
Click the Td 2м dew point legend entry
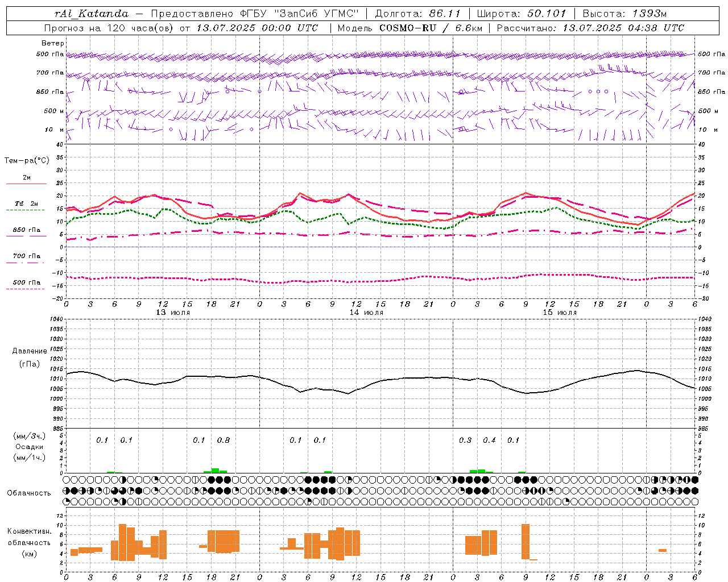[27, 203]
